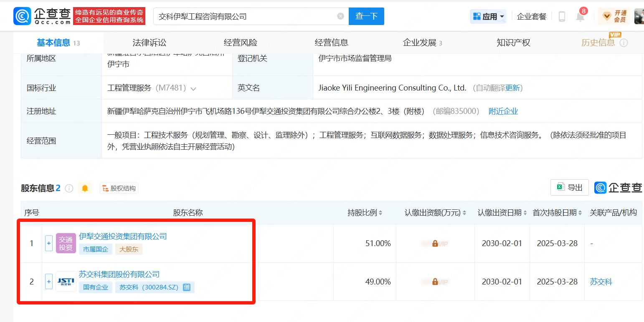Click 创 badge next to 300284.SZ

tap(187, 287)
